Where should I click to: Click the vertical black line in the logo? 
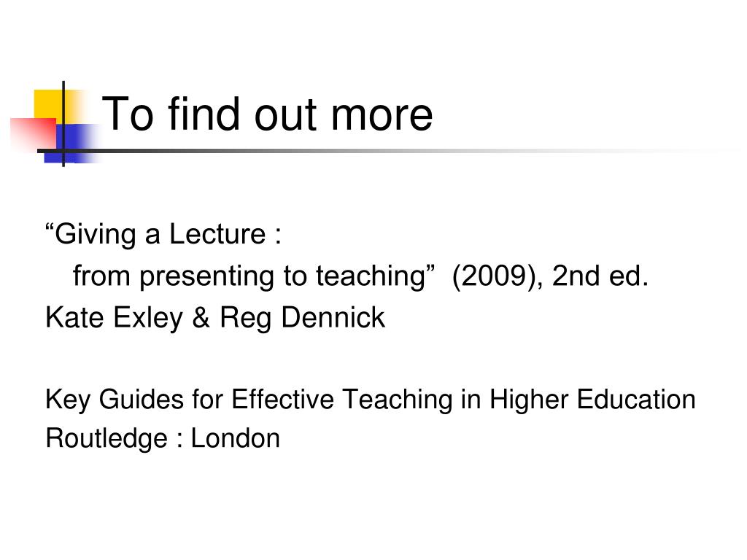pos(63,124)
